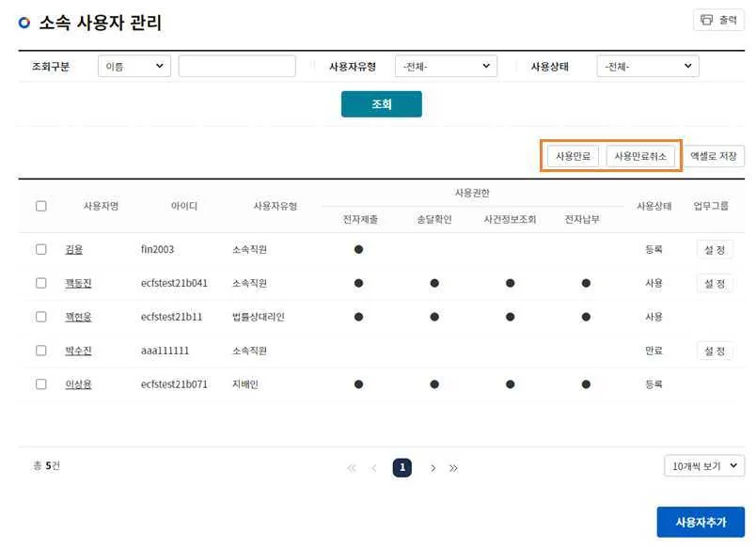
Task: Click the ID text fin2003
Action: pyautogui.click(x=157, y=250)
